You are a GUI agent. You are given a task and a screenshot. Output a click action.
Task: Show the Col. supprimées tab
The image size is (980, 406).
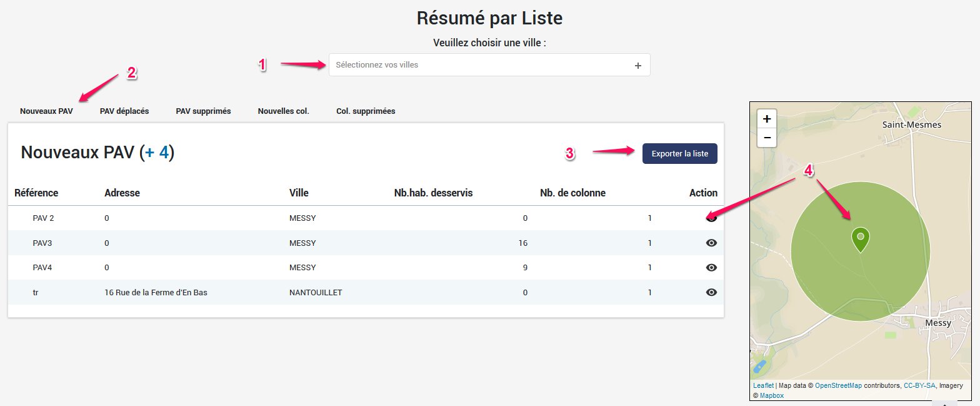(366, 111)
